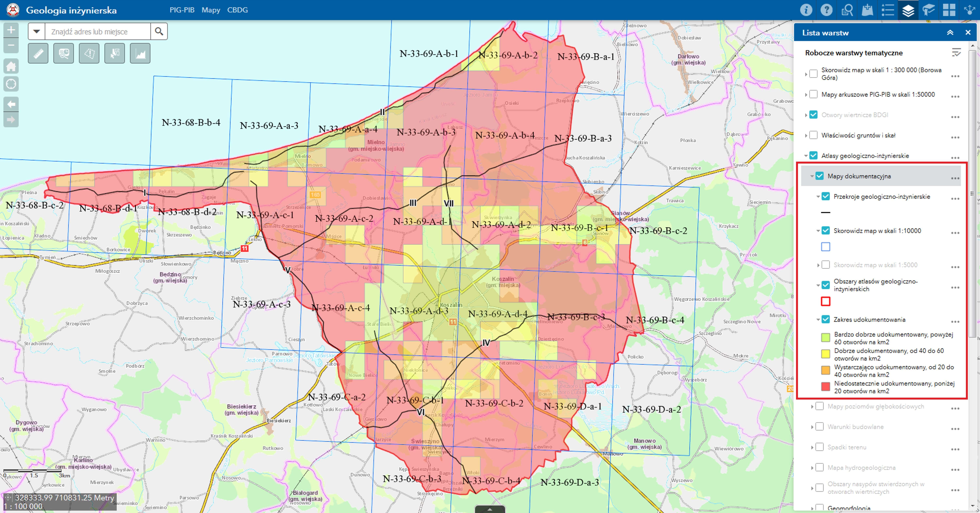
Task: Open the report query chart tool
Action: click(x=64, y=53)
